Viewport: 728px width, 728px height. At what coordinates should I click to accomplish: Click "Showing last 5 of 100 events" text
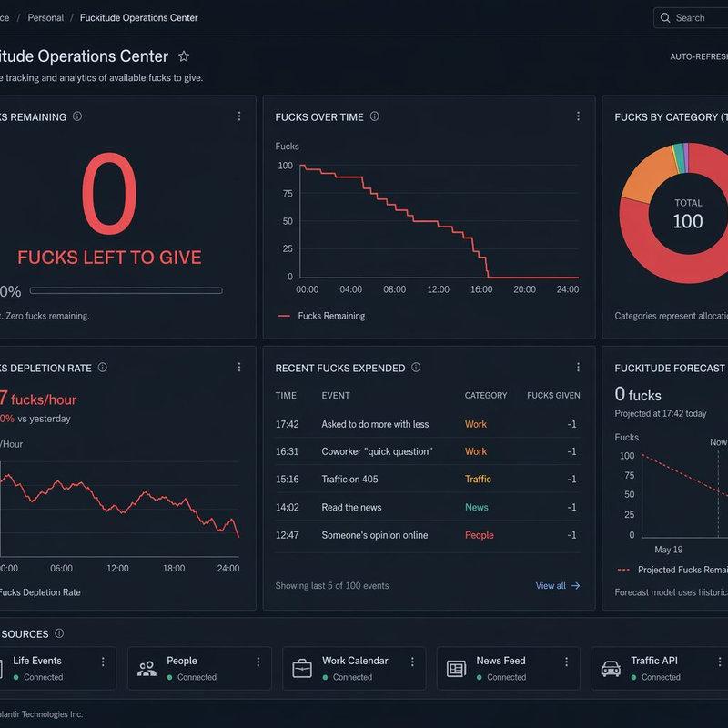click(332, 585)
